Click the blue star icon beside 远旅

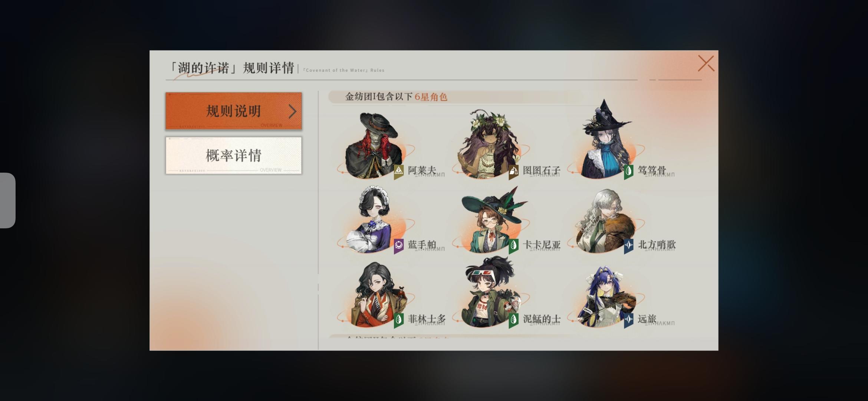(x=628, y=320)
